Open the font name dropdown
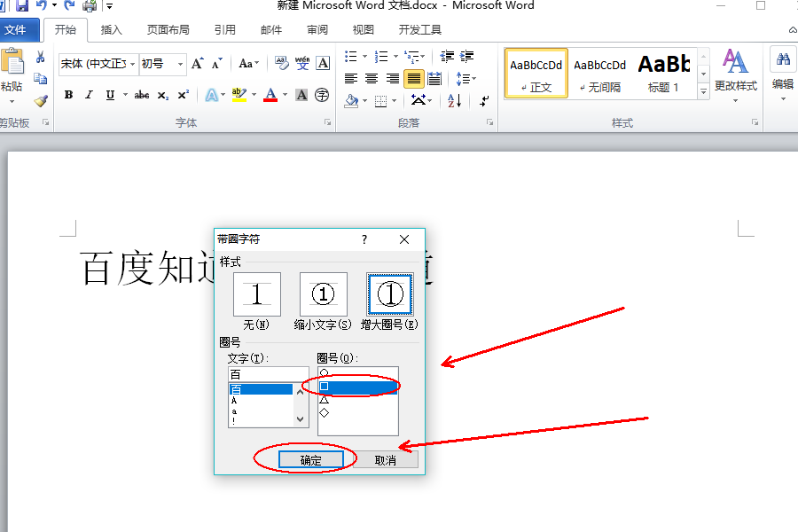798x532 pixels. [x=132, y=64]
